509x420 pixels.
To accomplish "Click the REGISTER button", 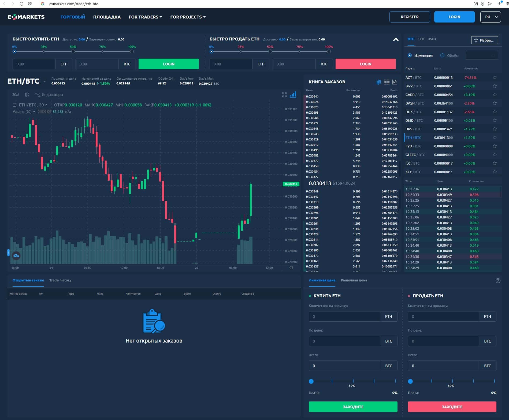I will 410,17.
